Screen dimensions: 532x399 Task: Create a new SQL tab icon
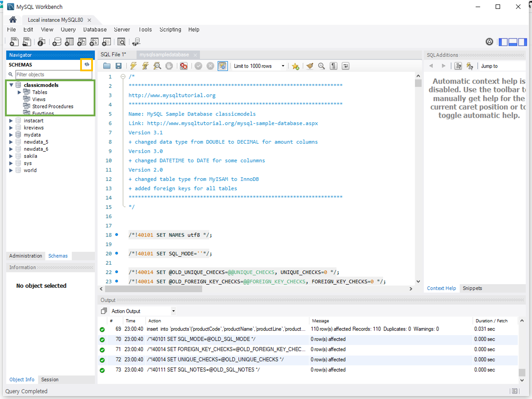[x=14, y=42]
